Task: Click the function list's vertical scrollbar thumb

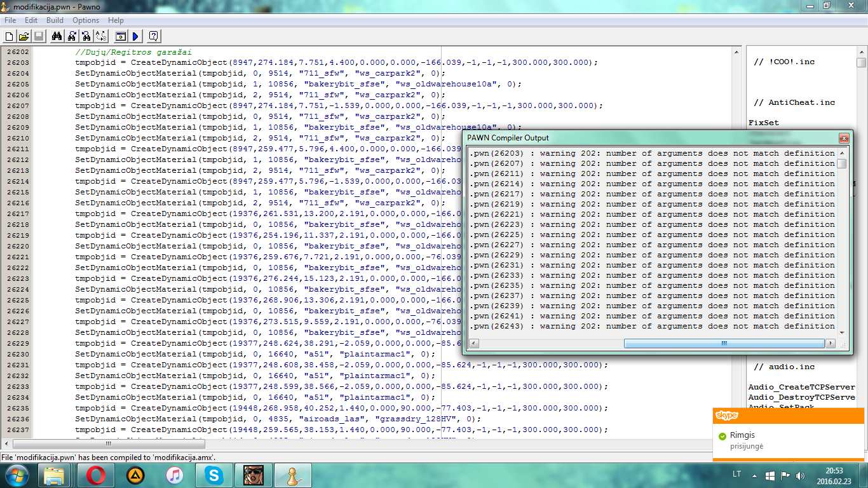Action: [x=861, y=62]
